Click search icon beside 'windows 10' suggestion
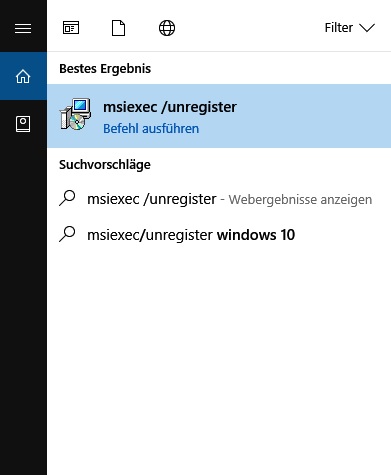The width and height of the screenshot is (391, 475). click(x=67, y=234)
